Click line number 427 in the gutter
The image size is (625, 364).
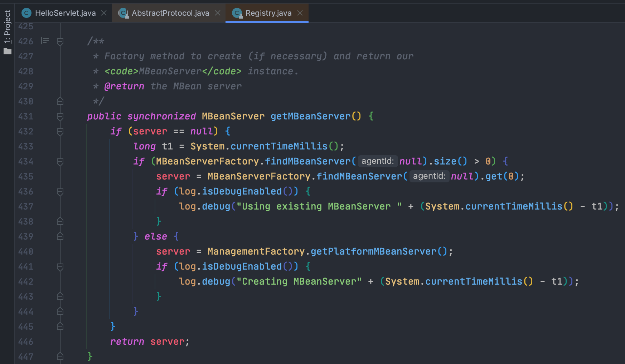click(26, 56)
